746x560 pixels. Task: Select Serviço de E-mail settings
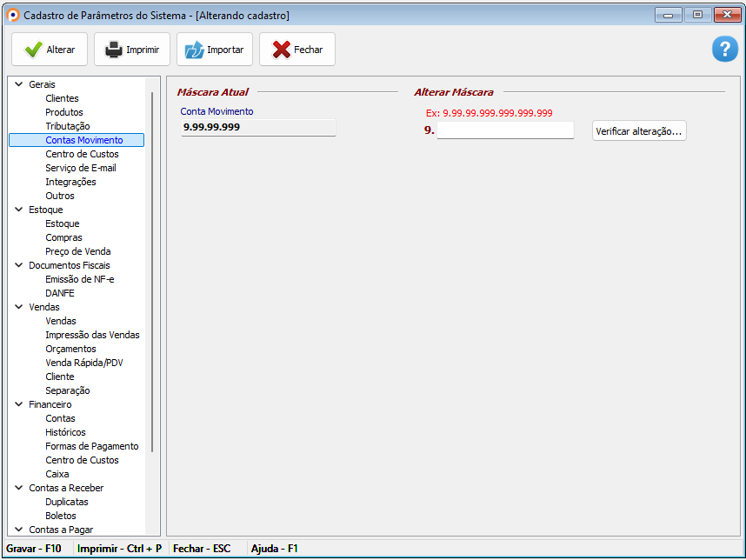click(x=80, y=168)
